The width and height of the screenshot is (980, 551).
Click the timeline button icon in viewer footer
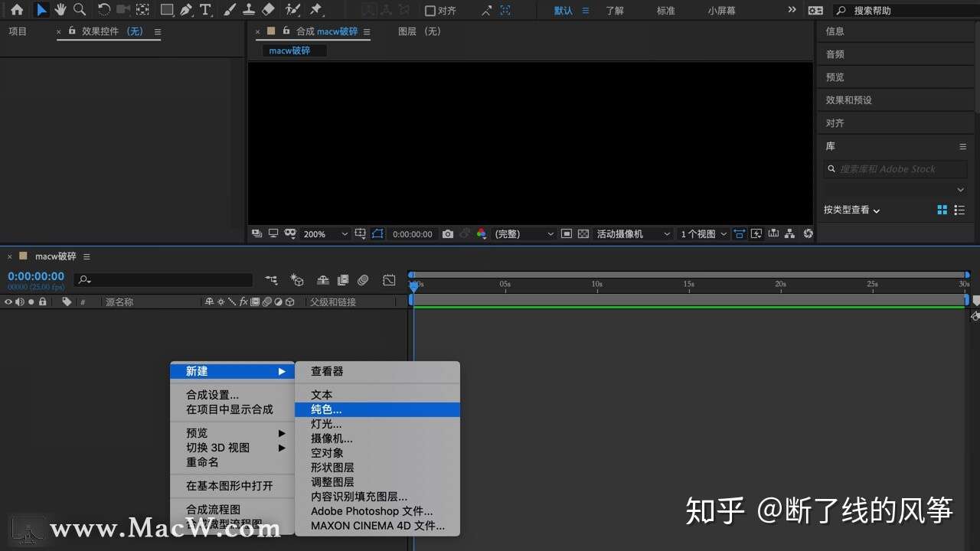[x=774, y=234]
